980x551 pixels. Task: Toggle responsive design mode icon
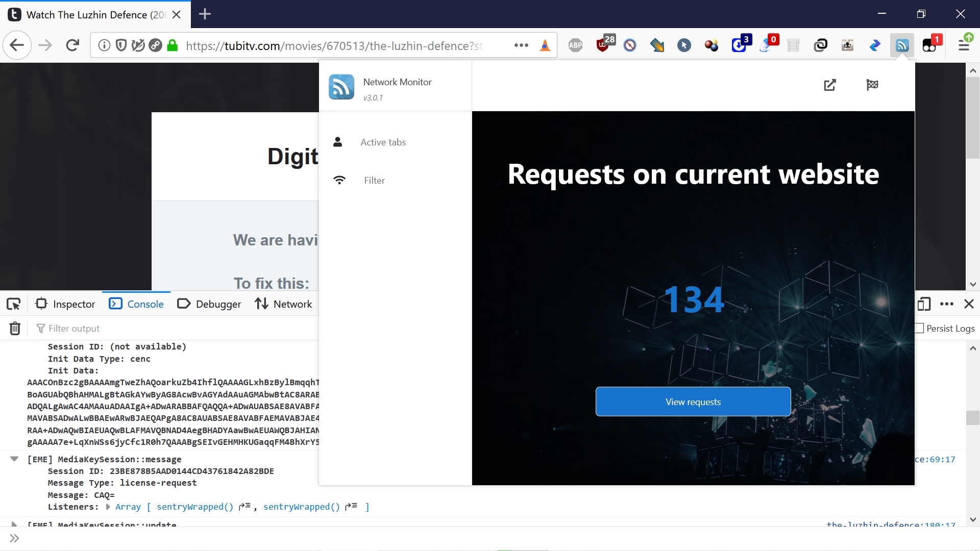[x=924, y=304]
